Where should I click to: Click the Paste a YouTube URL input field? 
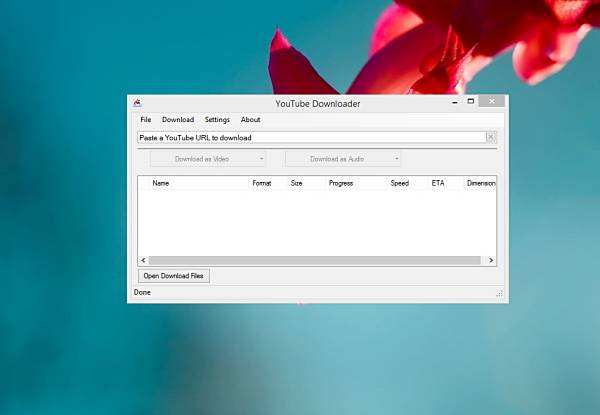pyautogui.click(x=311, y=137)
